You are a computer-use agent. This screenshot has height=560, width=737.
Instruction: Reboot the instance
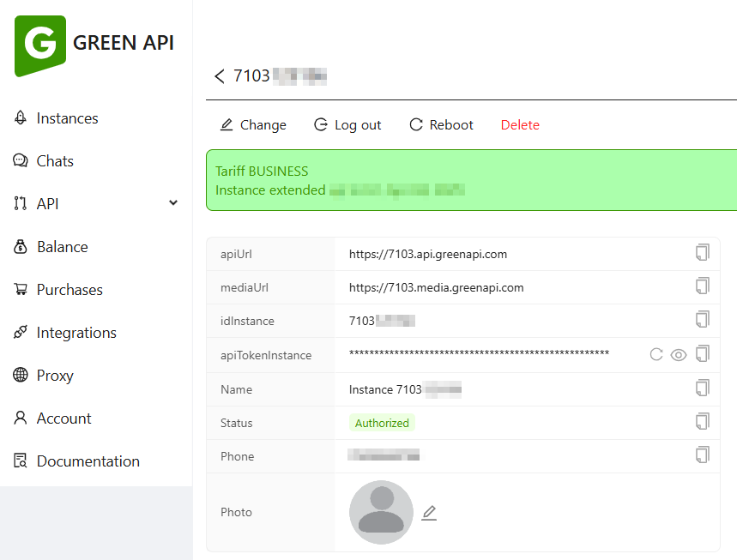[441, 125]
